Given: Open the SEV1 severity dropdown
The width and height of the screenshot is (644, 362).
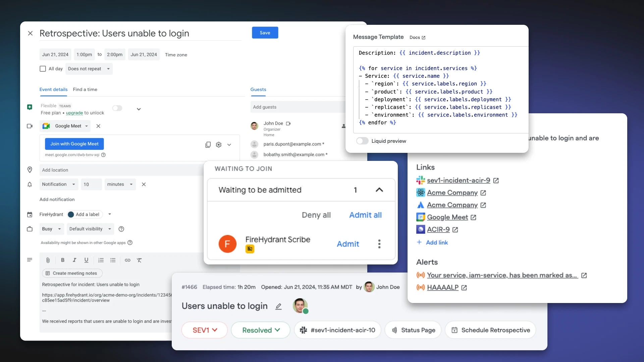Looking at the screenshot, I should pyautogui.click(x=205, y=330).
